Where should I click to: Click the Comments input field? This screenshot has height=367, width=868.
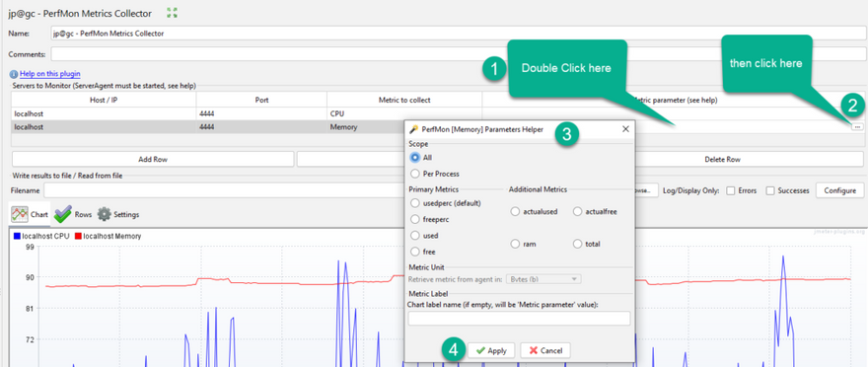click(x=458, y=54)
